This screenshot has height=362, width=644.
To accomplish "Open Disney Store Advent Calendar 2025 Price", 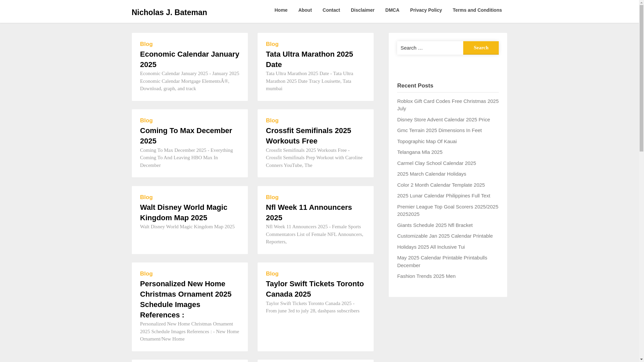I will click(x=443, y=119).
